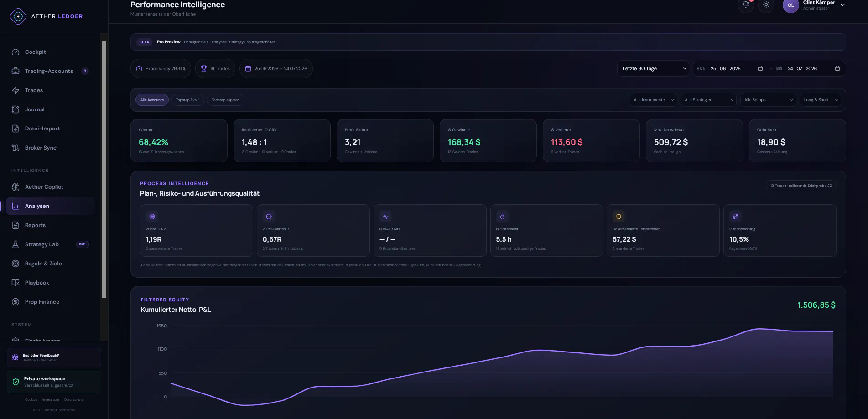The image size is (868, 419).
Task: Open Broker Sync page
Action: coord(50,148)
